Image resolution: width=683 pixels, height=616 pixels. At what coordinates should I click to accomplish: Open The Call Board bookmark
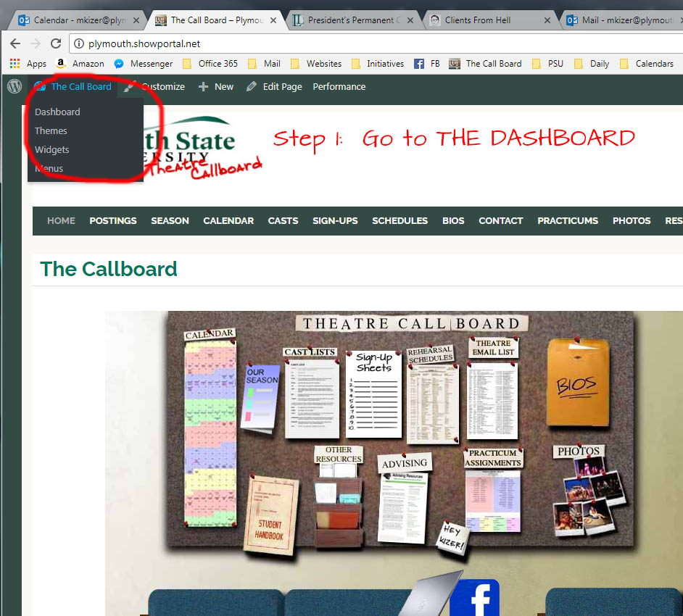click(x=485, y=64)
